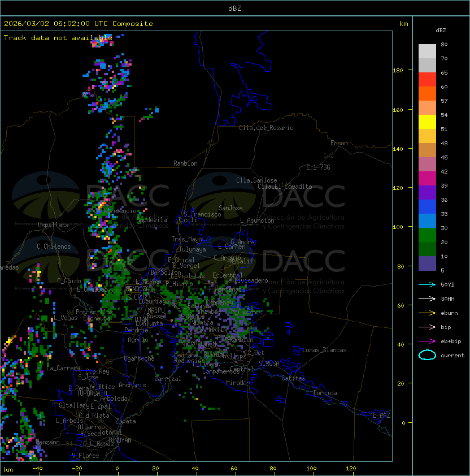Click the 'L_Dormida' place label
The width and height of the screenshot is (470, 476).
pyautogui.click(x=321, y=393)
